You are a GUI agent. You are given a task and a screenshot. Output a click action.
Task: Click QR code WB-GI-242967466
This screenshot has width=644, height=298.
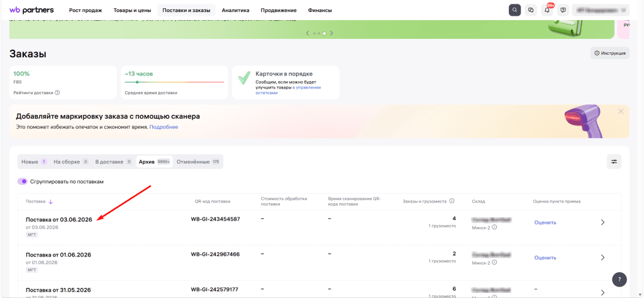(x=215, y=255)
